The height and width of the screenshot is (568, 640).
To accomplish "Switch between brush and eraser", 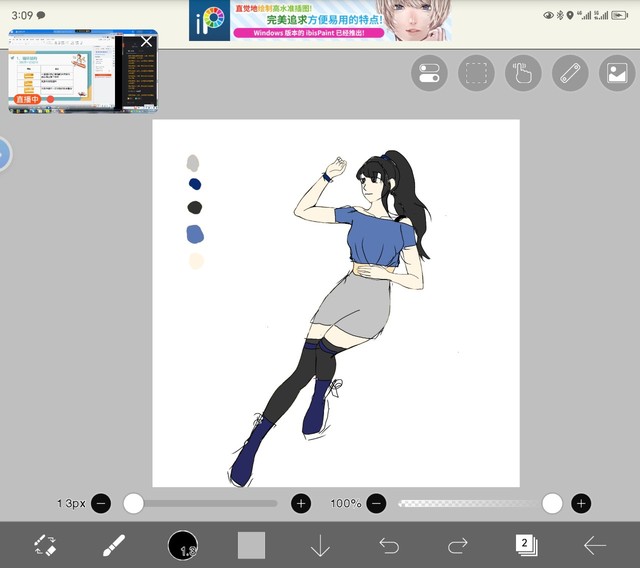I will [45, 545].
